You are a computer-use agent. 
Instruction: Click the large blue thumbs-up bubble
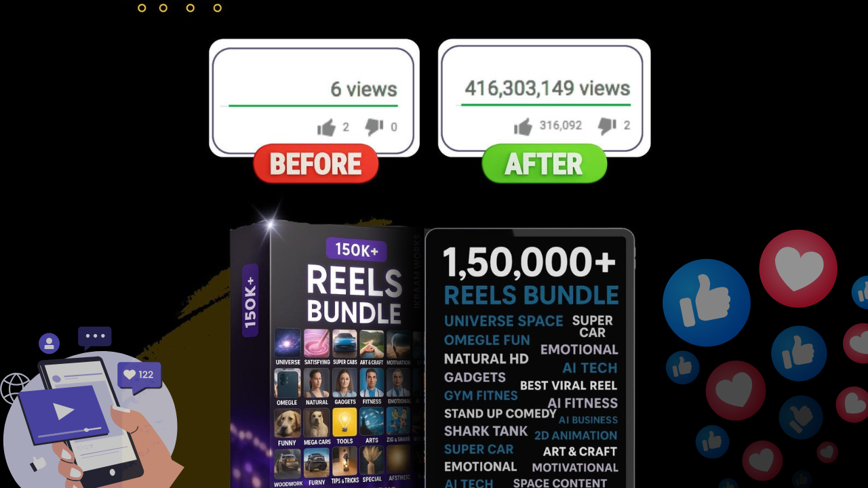tap(706, 302)
